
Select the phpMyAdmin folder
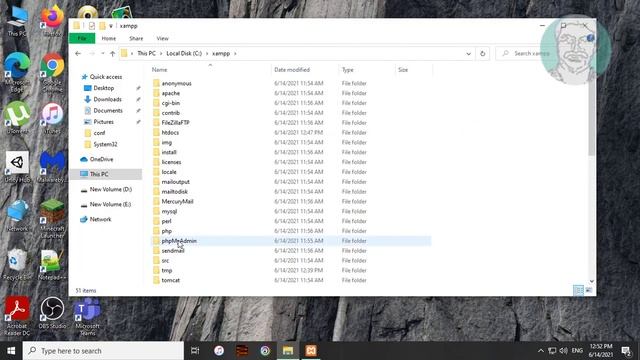(179, 241)
